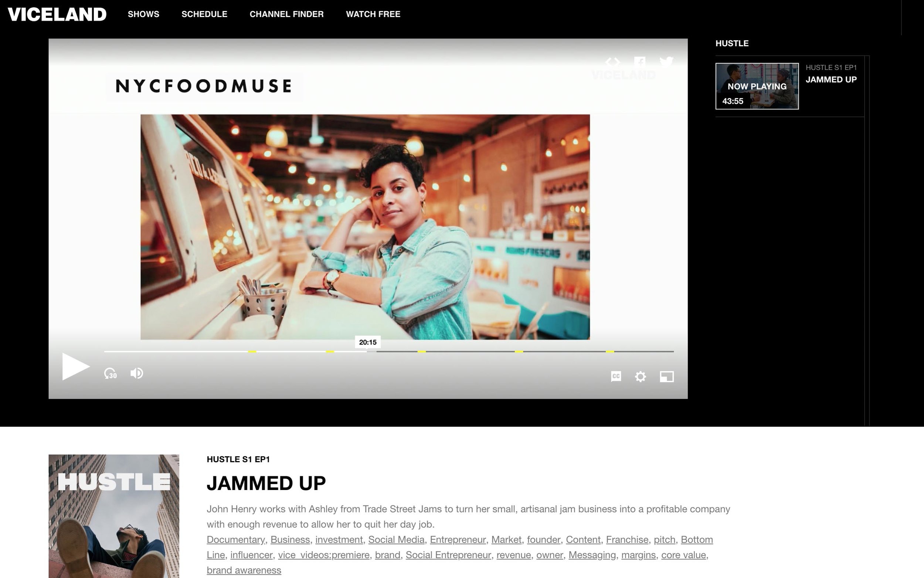Click the HUSTLE playlist heading
924x578 pixels.
click(x=732, y=43)
